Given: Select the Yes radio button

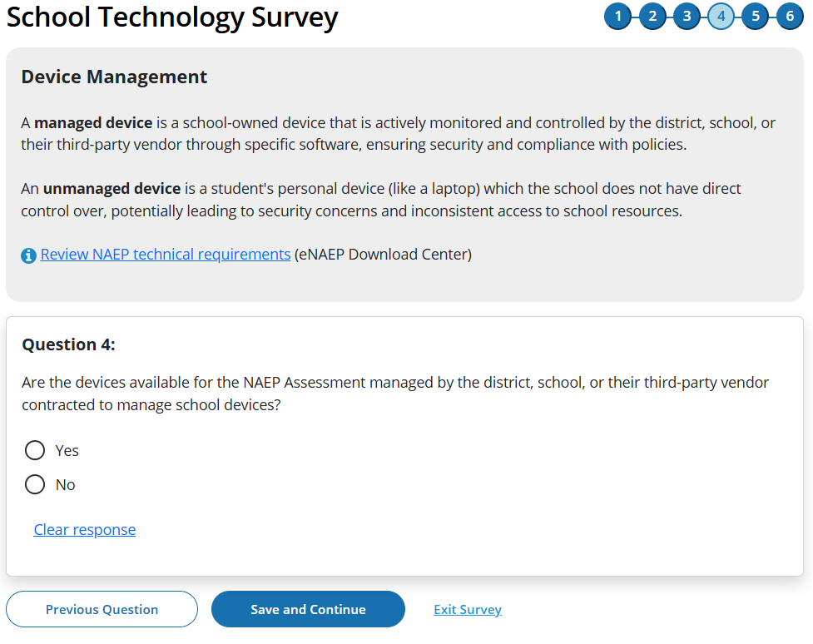Looking at the screenshot, I should 35,450.
